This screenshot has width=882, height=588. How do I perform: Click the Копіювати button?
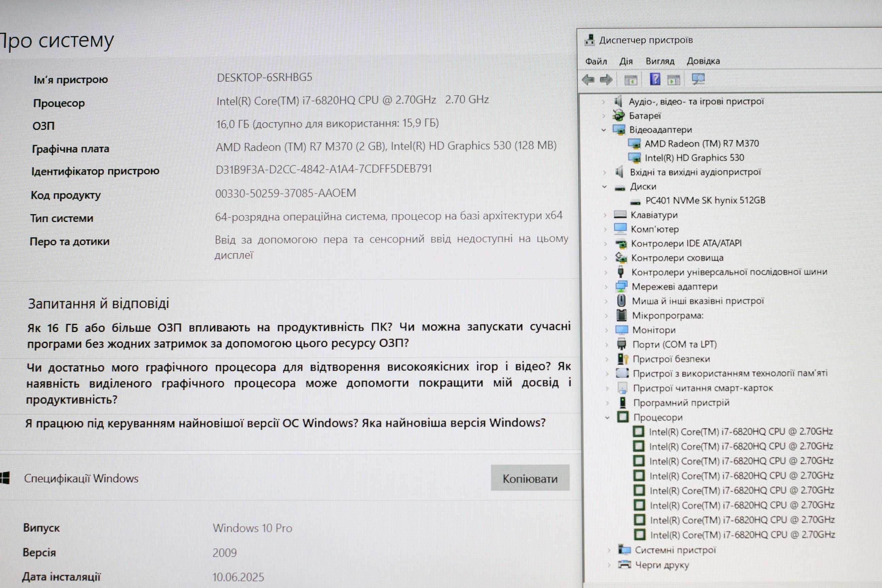tap(530, 478)
